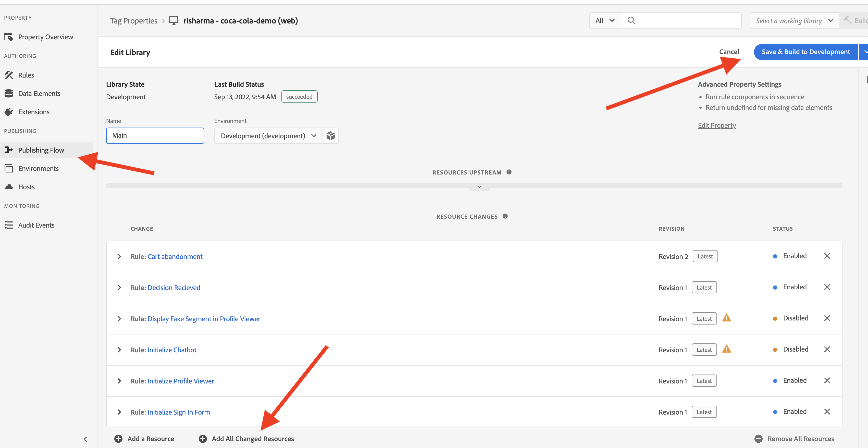Image resolution: width=868 pixels, height=448 pixels.
Task: Click the search magnifier icon
Action: (x=631, y=21)
